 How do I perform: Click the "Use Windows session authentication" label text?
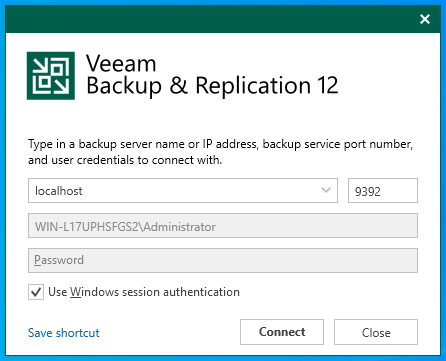tap(144, 292)
